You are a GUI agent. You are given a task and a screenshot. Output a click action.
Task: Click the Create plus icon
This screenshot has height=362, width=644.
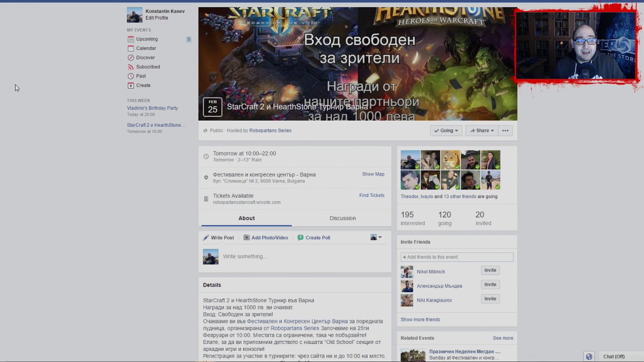pos(131,85)
